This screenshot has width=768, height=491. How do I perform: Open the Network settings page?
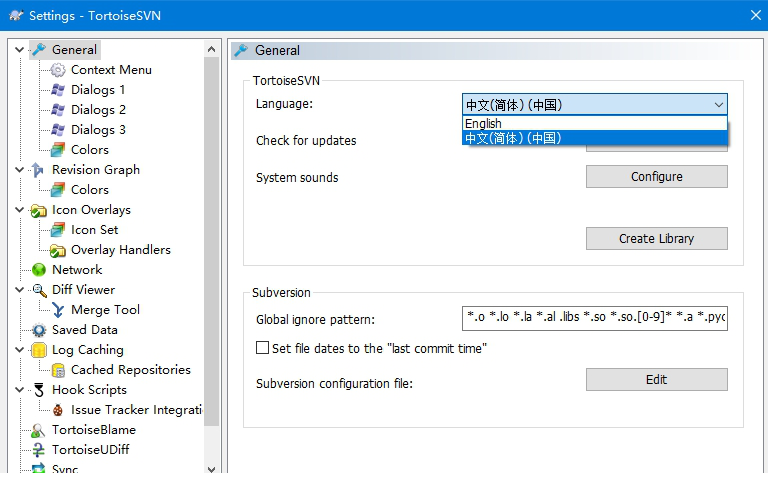pyautogui.click(x=77, y=270)
